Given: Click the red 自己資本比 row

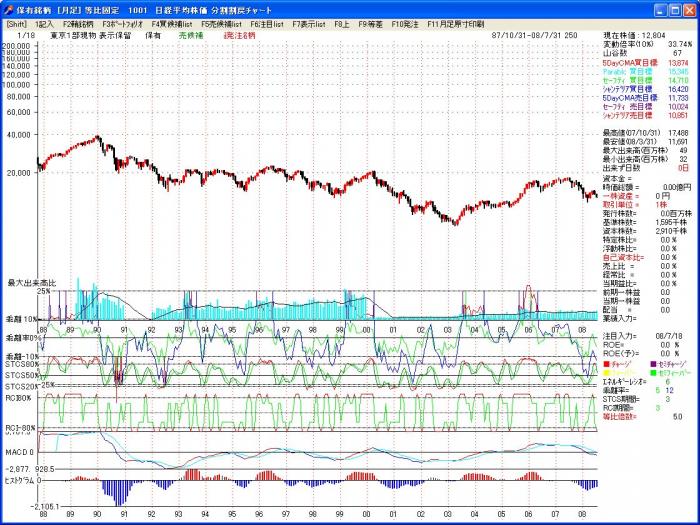Looking at the screenshot, I should tap(640, 258).
